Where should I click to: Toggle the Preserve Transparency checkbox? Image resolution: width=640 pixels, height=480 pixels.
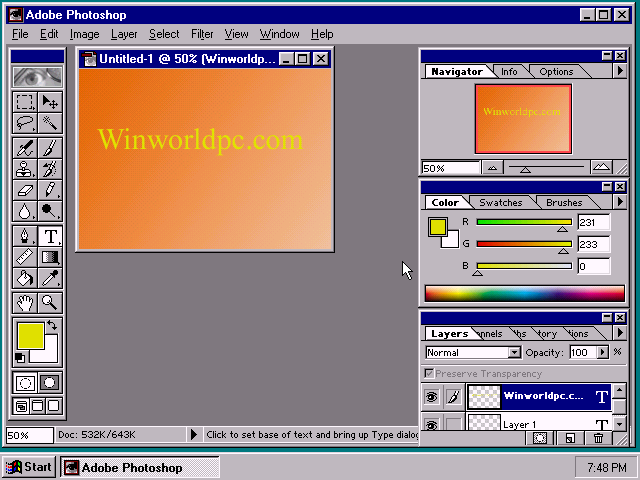(429, 373)
